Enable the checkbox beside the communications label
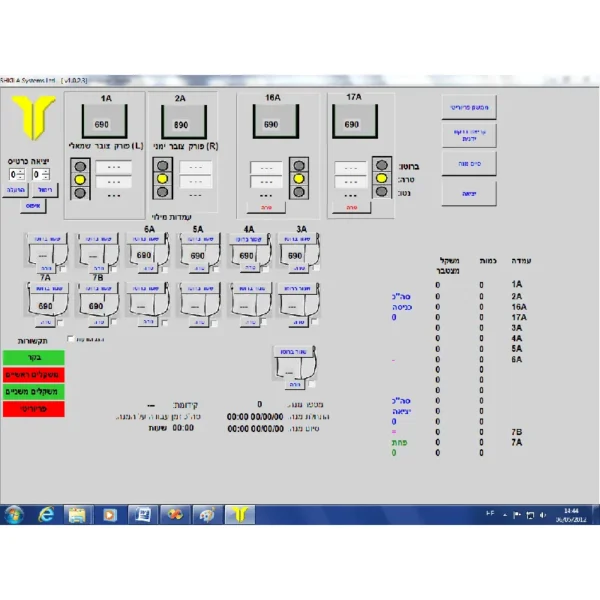This screenshot has width=600, height=600. [x=70, y=340]
